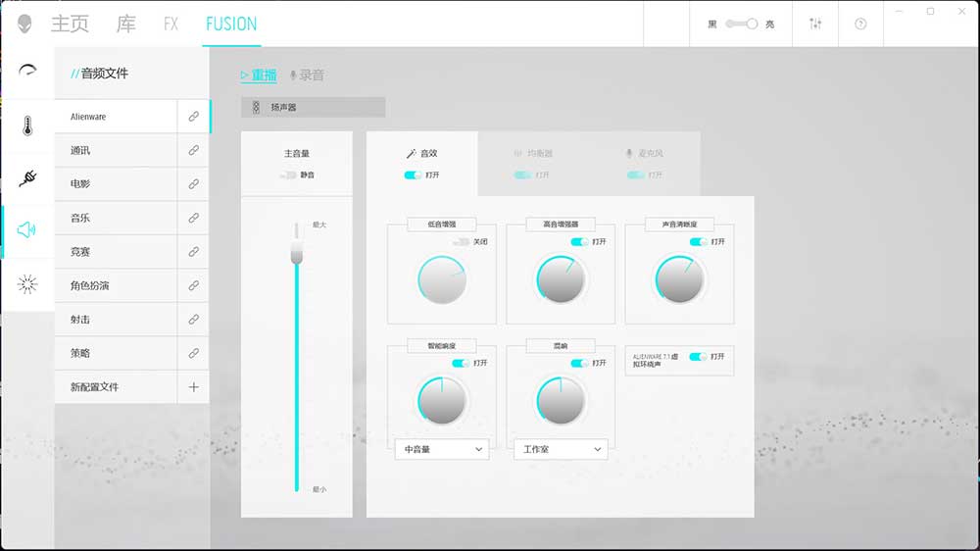The width and height of the screenshot is (980, 551).
Task: Select the 通讯 audio profile
Action: 116,150
